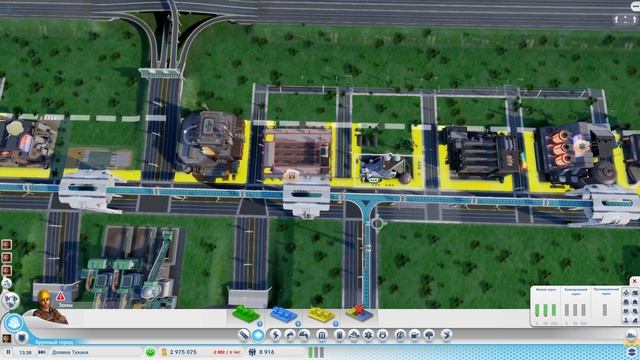Choose the green Residential zone block
Viewport: 640px width, 360px height.
point(246,314)
